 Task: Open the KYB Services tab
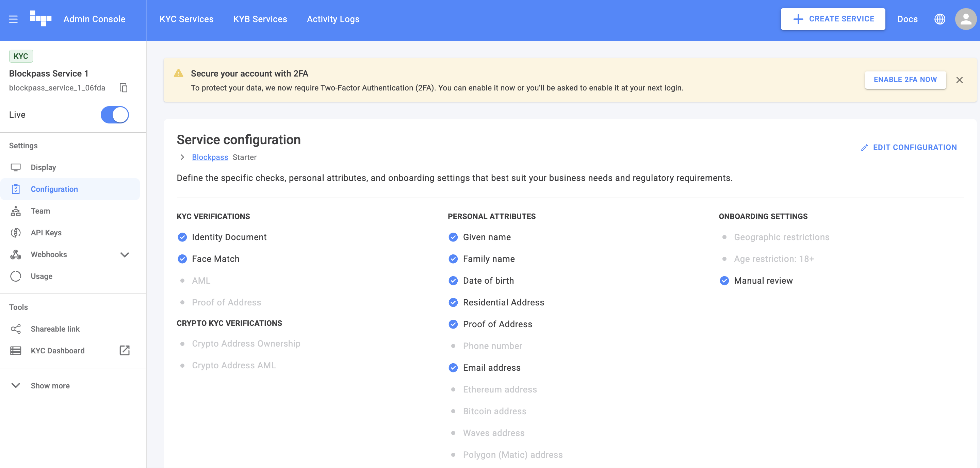[260, 19]
